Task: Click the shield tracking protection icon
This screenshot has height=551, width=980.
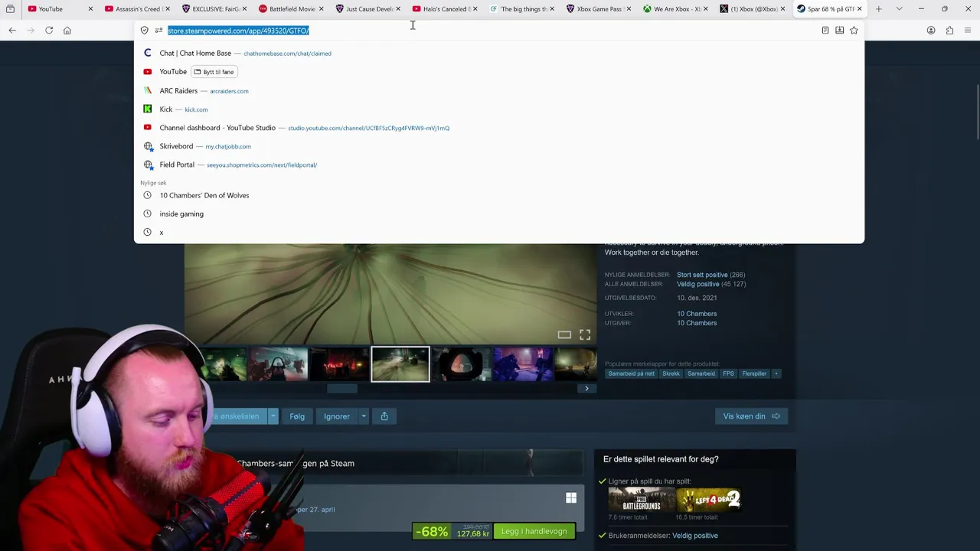Action: coord(145,31)
